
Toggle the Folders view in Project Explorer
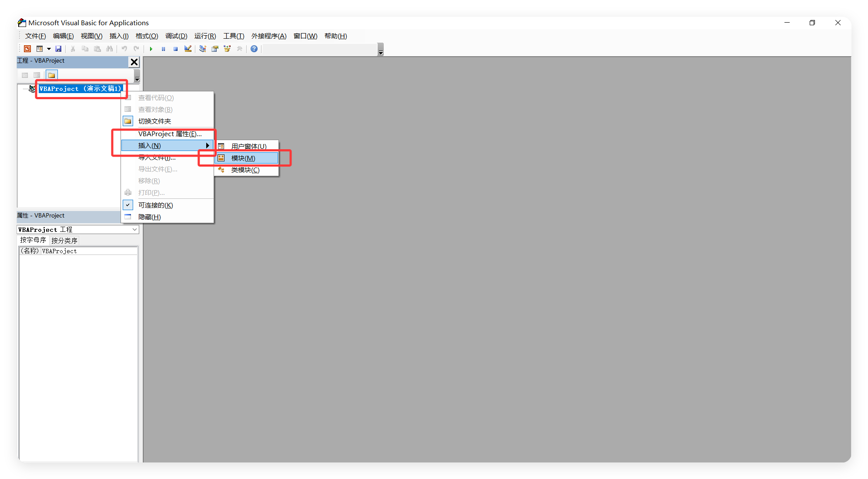51,74
